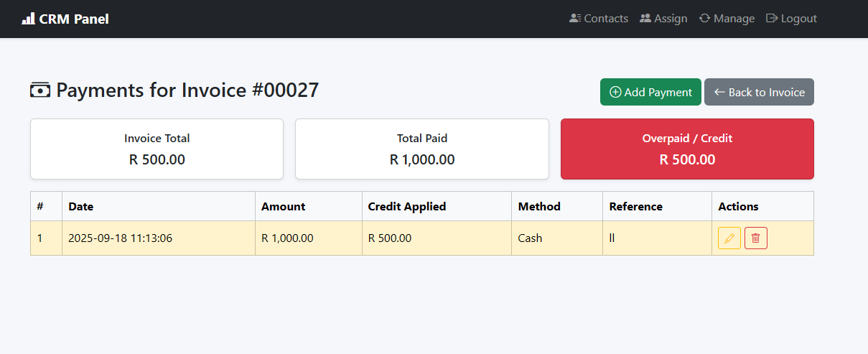The image size is (868, 354).
Task: Click the CRM Panel brand text
Action: (x=74, y=19)
